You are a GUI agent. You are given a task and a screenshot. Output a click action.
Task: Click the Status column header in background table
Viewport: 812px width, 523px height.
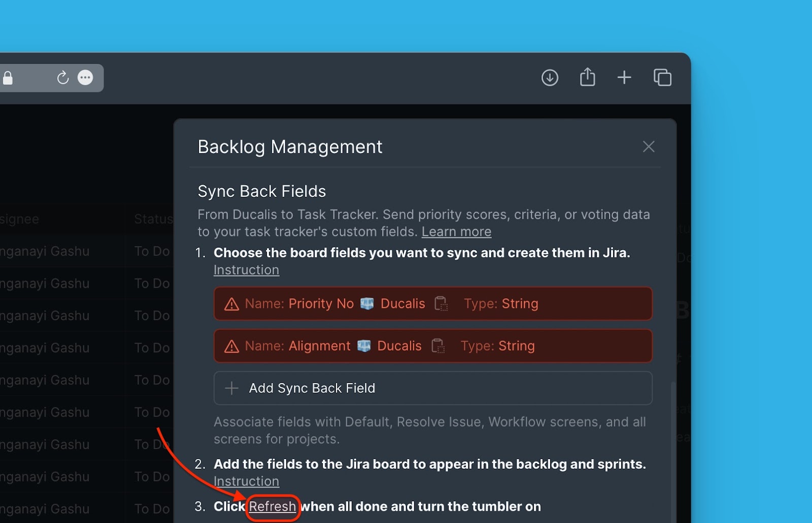pos(153,219)
